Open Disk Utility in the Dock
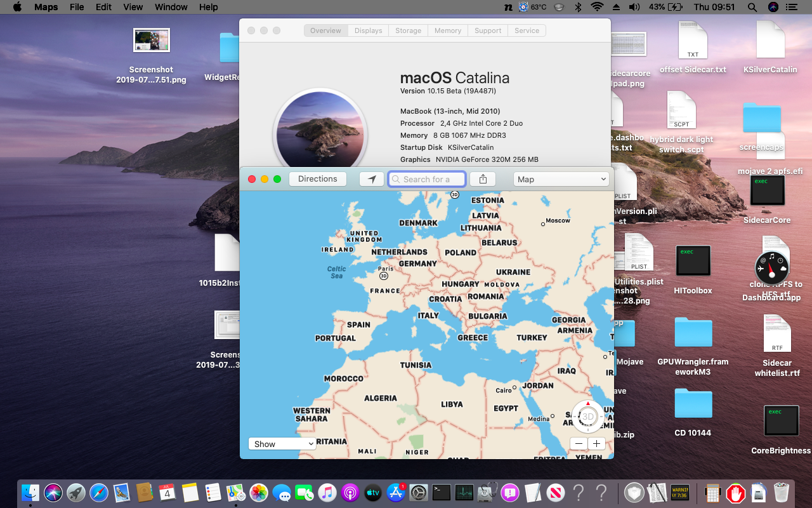 tap(487, 492)
